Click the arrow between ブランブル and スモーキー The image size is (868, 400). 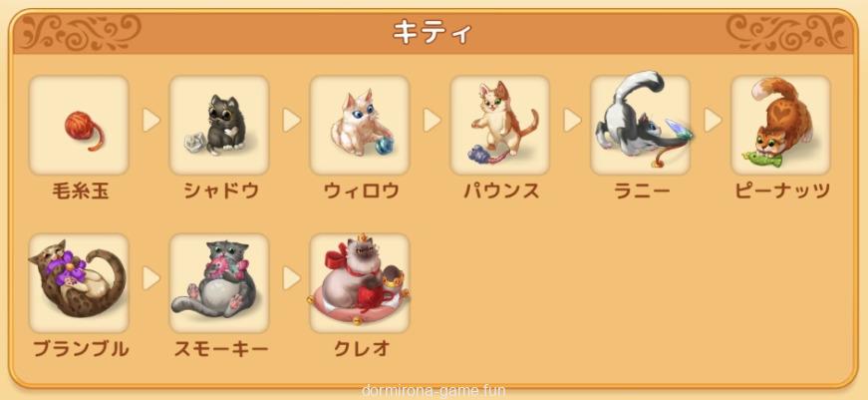[150, 278]
